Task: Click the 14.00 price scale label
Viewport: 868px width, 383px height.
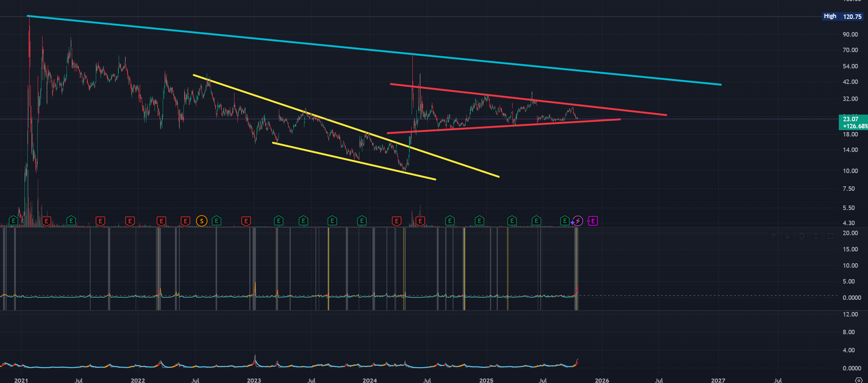Action: 850,150
